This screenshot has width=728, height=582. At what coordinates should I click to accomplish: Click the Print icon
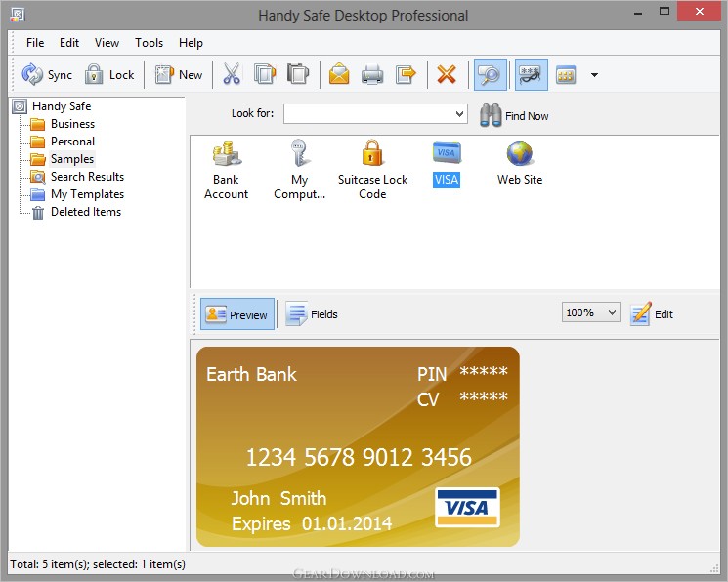[372, 75]
